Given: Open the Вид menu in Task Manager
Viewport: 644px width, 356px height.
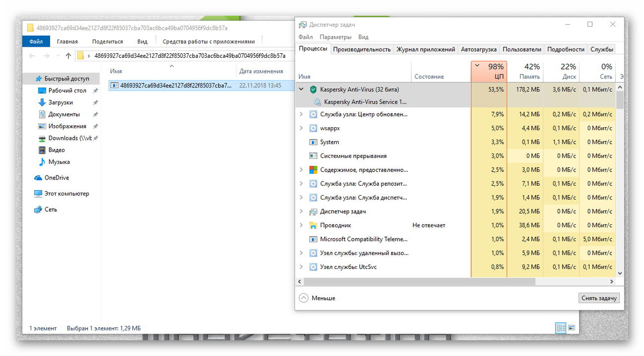Looking at the screenshot, I should click(x=363, y=37).
